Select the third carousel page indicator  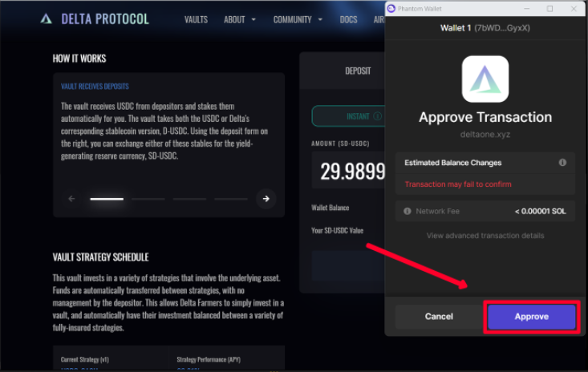point(189,199)
